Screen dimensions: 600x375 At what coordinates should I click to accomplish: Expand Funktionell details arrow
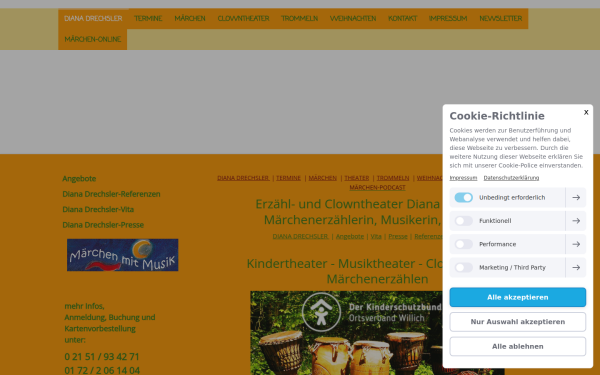(576, 221)
